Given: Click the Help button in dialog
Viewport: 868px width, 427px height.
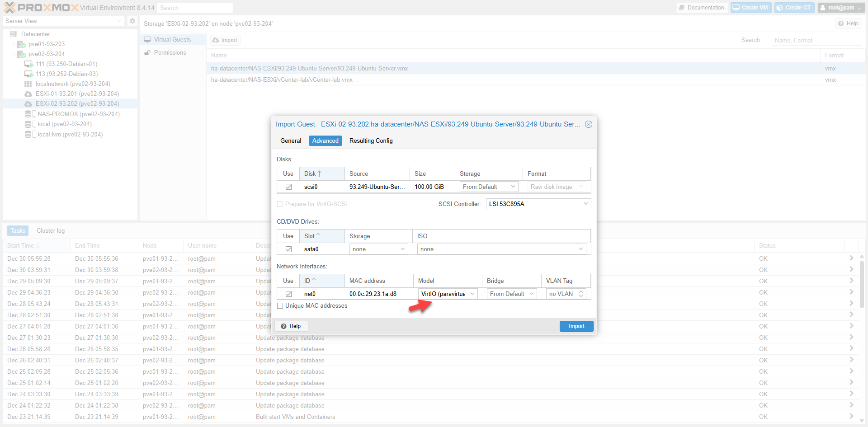Looking at the screenshot, I should pos(291,326).
